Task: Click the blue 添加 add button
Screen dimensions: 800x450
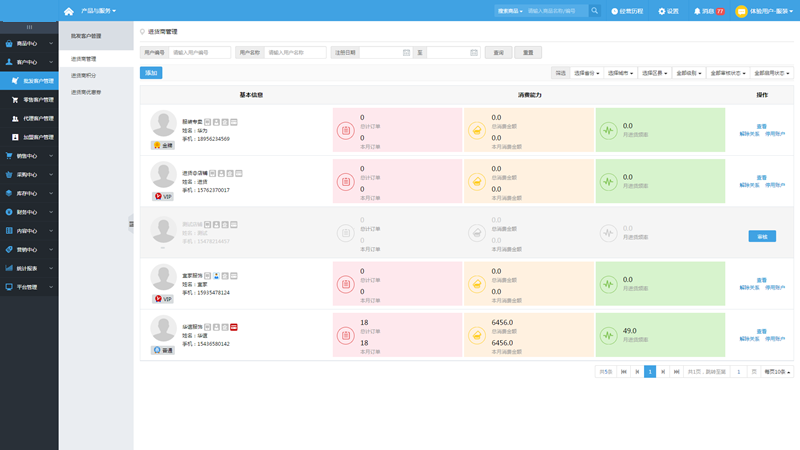Action: pos(151,73)
